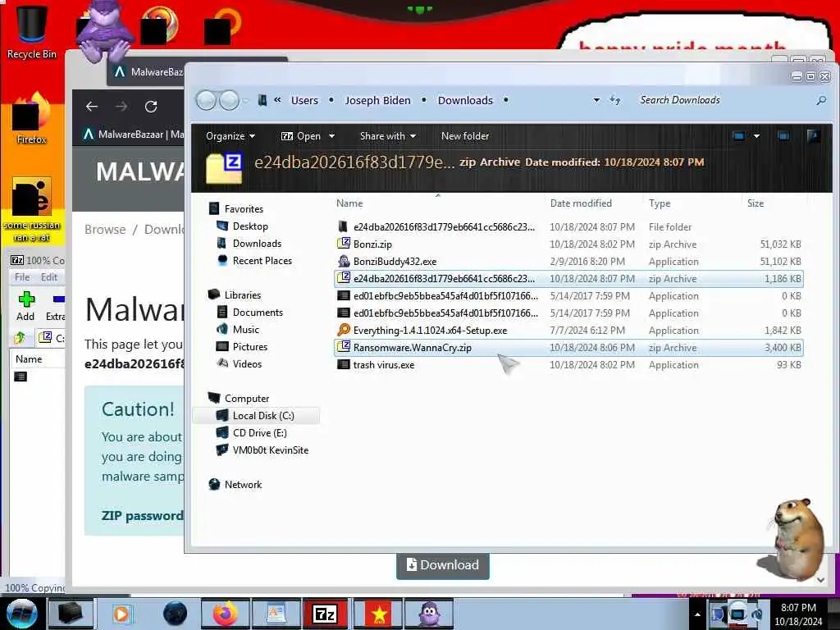Click Explorer's Back navigation button

point(206,100)
